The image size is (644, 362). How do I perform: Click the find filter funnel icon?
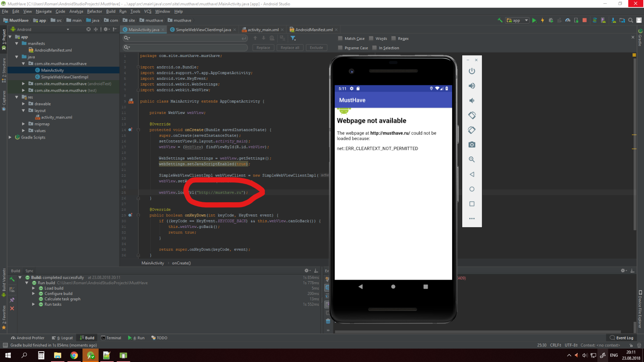tap(293, 38)
